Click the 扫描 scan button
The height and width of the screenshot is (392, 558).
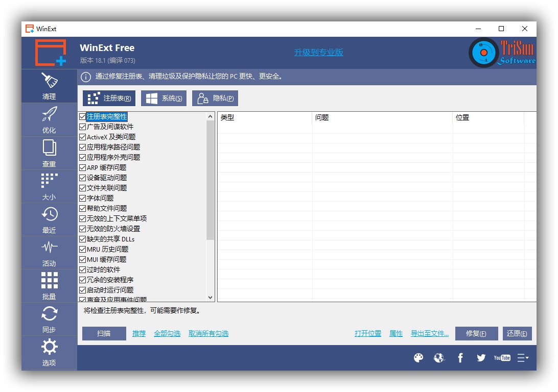point(104,334)
